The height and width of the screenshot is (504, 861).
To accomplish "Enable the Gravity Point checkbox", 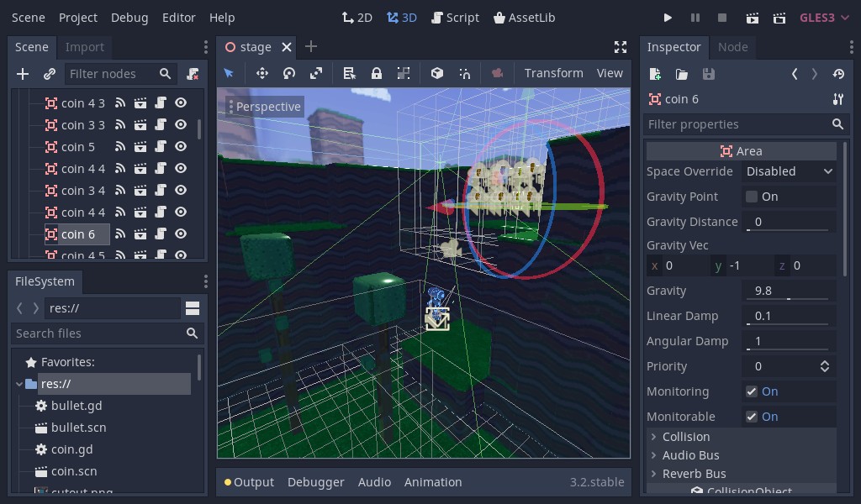I will tap(752, 197).
